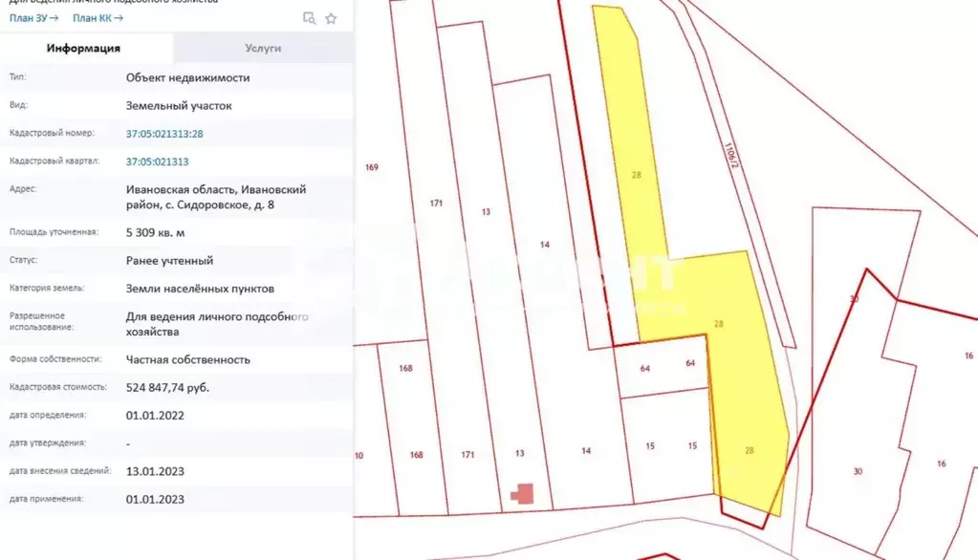The width and height of the screenshot is (978, 560).
Task: Select date 13.01.2023
Action: click(155, 471)
